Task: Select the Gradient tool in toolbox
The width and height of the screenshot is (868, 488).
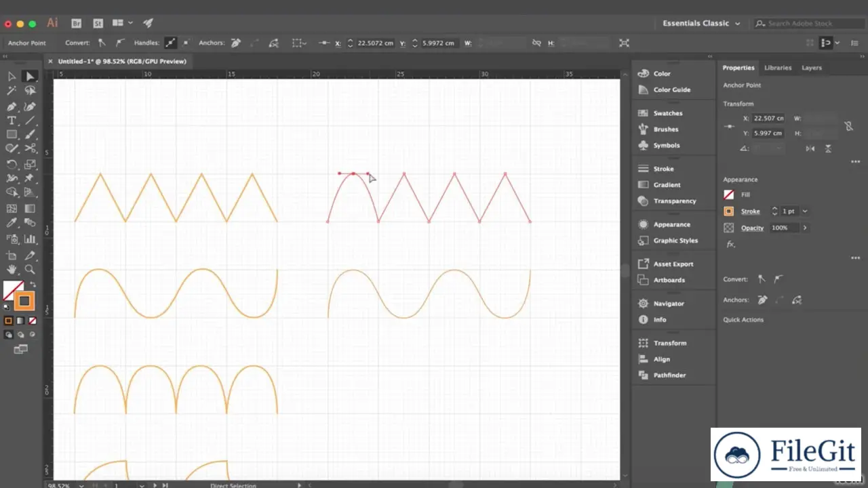Action: pyautogui.click(x=30, y=209)
